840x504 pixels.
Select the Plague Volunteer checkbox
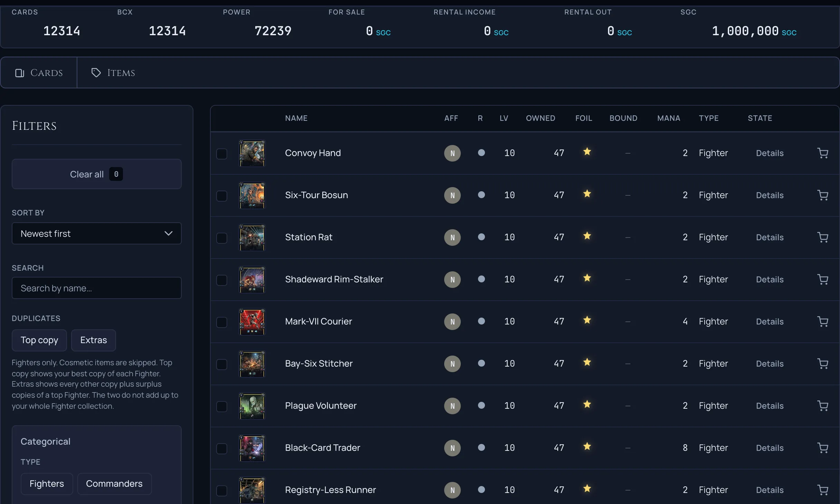click(x=222, y=406)
